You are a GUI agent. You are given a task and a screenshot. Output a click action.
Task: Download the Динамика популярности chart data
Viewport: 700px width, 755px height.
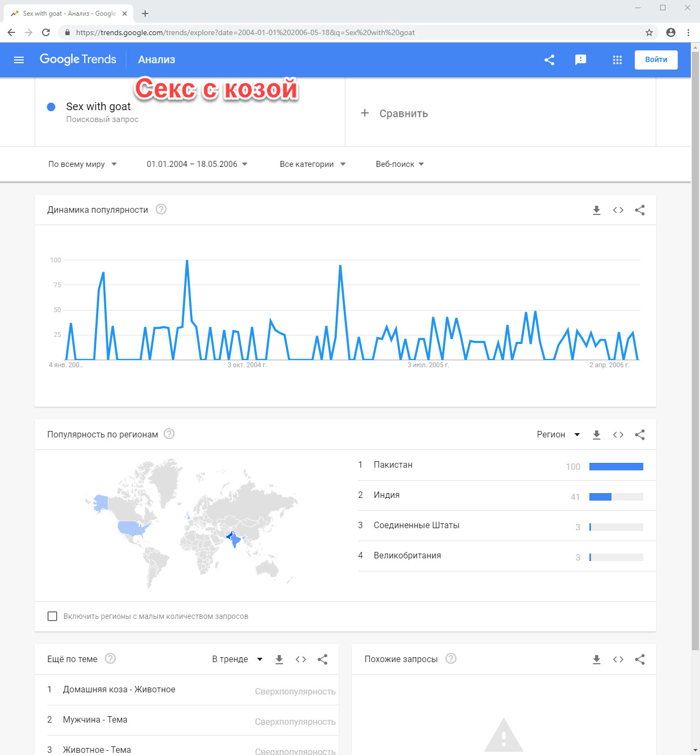(596, 210)
